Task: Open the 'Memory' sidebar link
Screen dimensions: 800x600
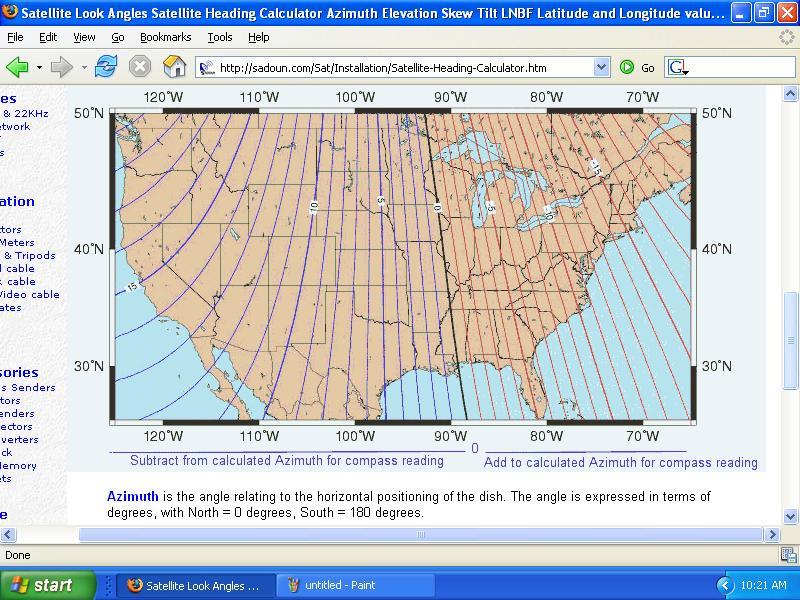Action: (x=18, y=465)
